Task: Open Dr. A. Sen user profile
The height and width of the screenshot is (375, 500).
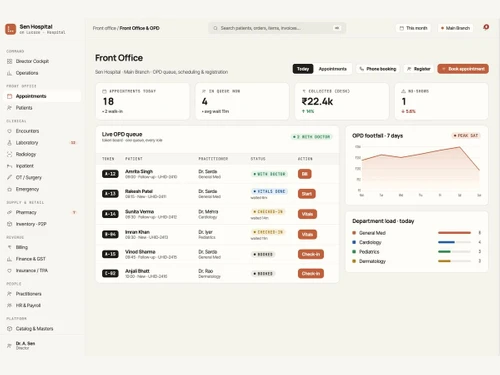Action: point(25,345)
